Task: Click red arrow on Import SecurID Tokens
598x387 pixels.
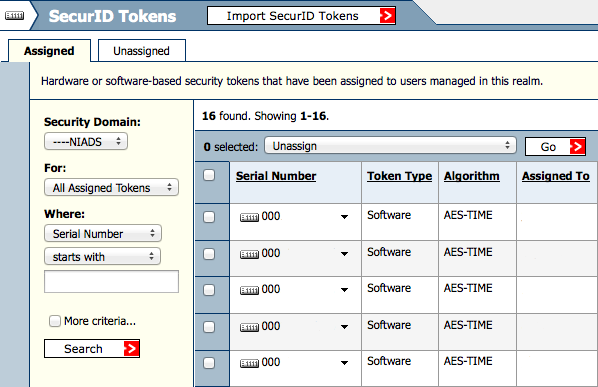Action: (387, 16)
